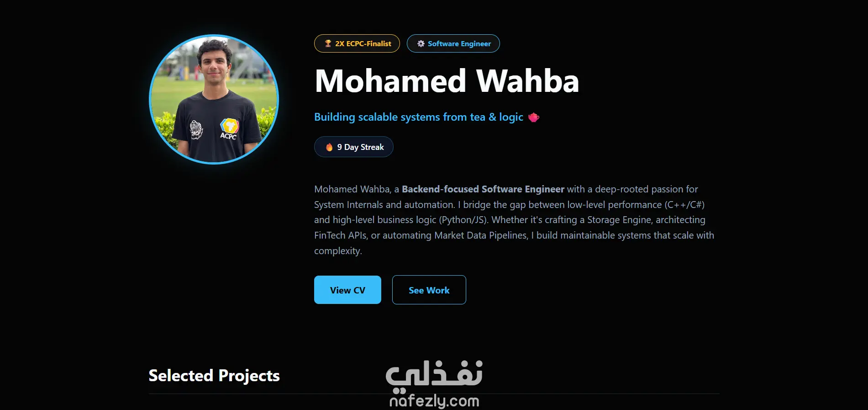Image resolution: width=868 pixels, height=410 pixels.
Task: Click the trophy icon in ECPC-Finalist badge
Action: click(x=328, y=43)
